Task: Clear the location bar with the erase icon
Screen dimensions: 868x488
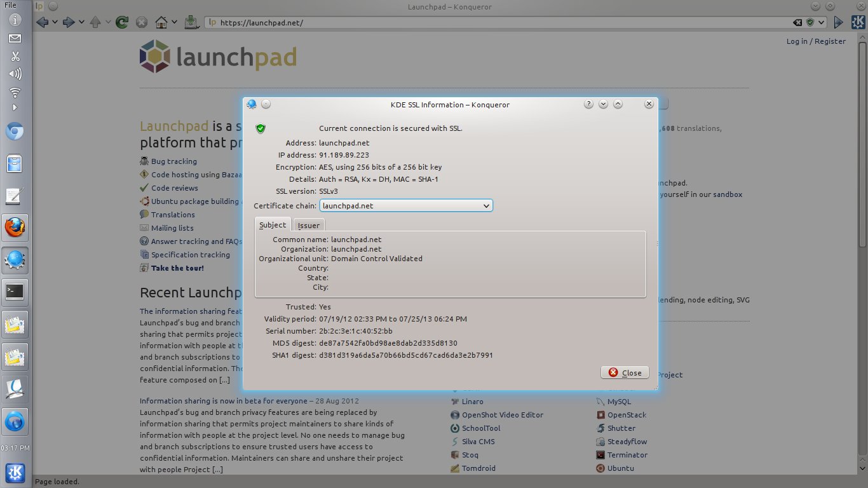Action: tap(797, 22)
